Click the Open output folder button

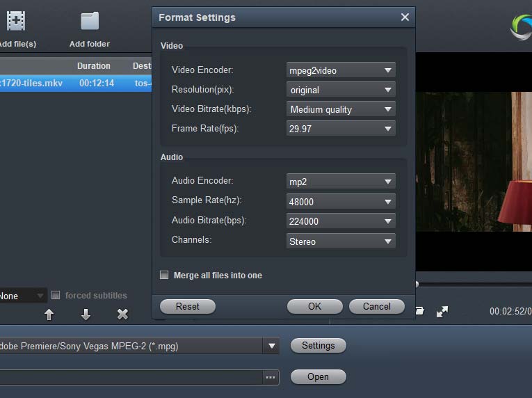(319, 376)
